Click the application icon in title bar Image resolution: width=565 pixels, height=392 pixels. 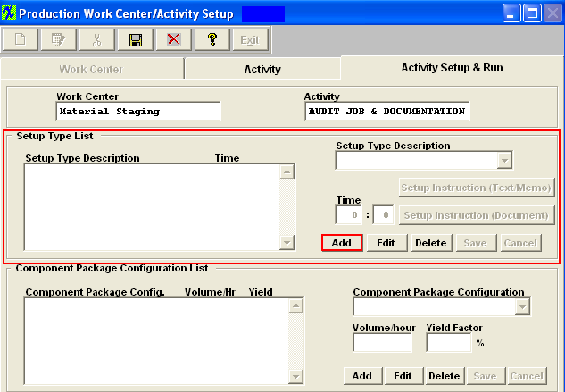(x=9, y=13)
